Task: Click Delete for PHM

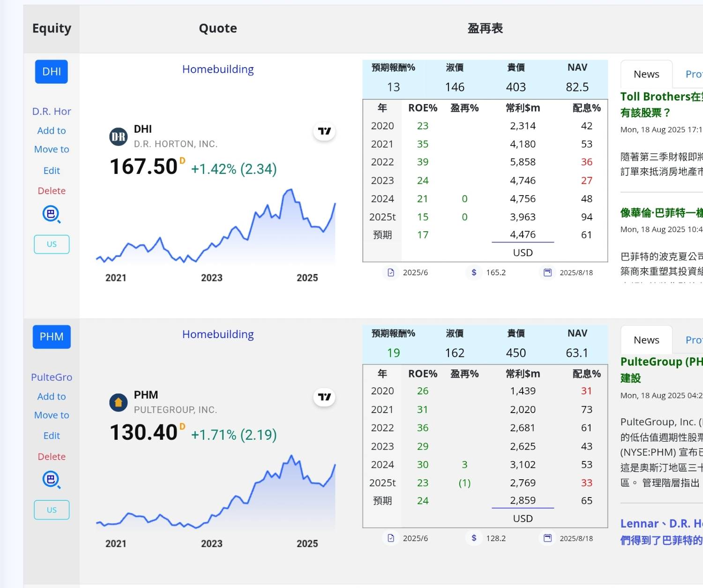Action: tap(52, 457)
